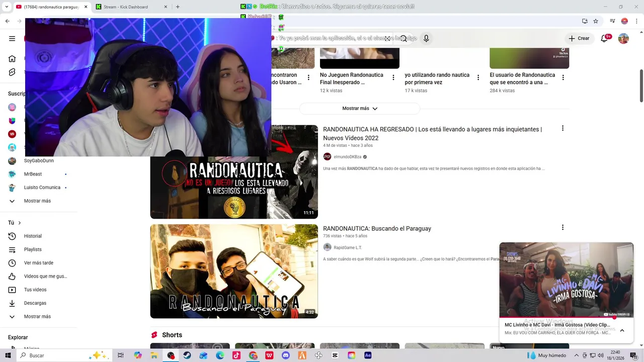Screen dimensions: 644x362
Task: Open YouTube notifications bell
Action: click(x=605, y=38)
